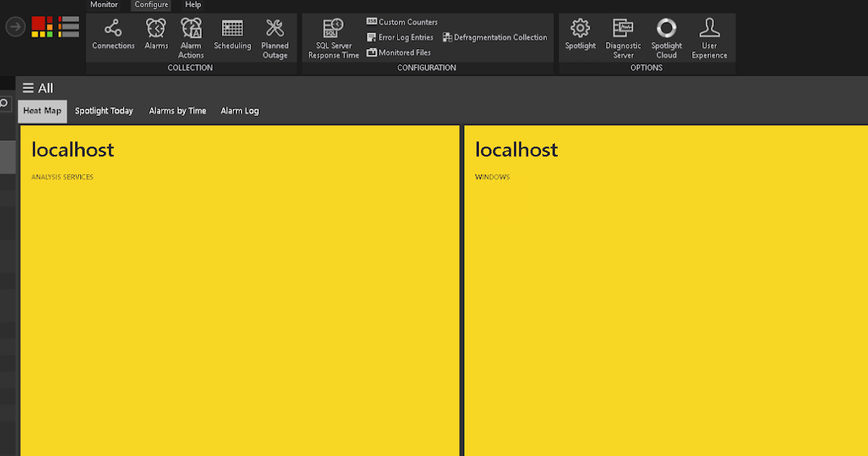Configure Defragmentation Collection

pos(495,37)
